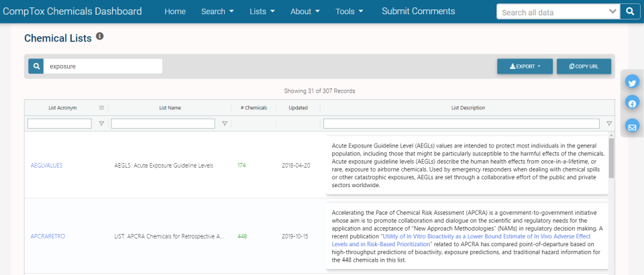Click the List Description filter text box
Screen dimensions: 644x275
(x=462, y=123)
